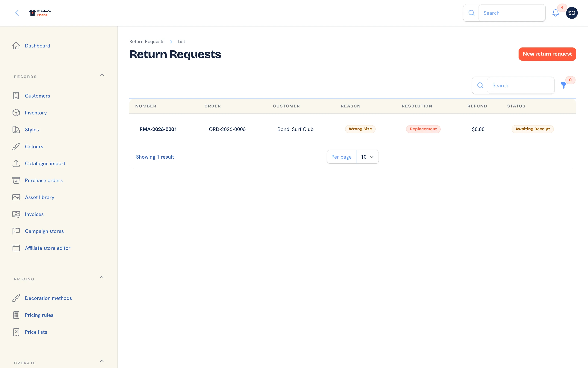Click the back arrow icon in header
588x368 pixels.
(x=17, y=13)
